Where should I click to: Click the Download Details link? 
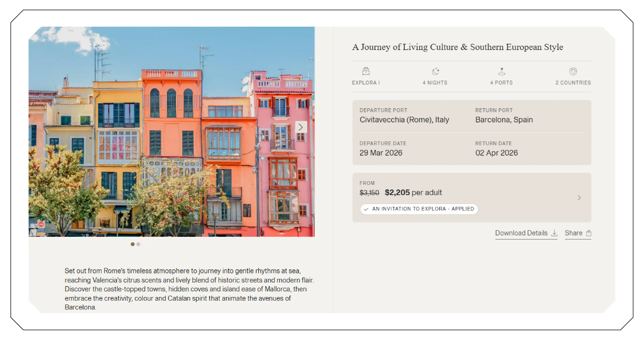(x=521, y=233)
